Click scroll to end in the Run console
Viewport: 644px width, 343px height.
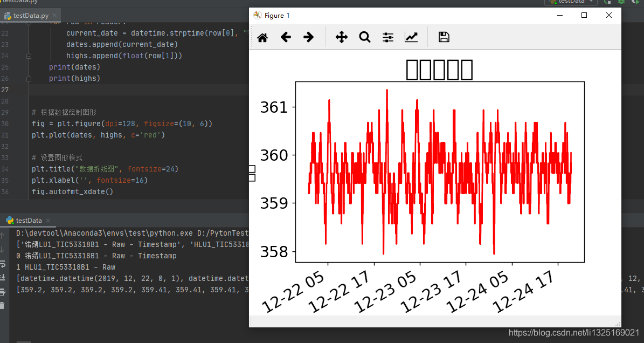(3, 278)
